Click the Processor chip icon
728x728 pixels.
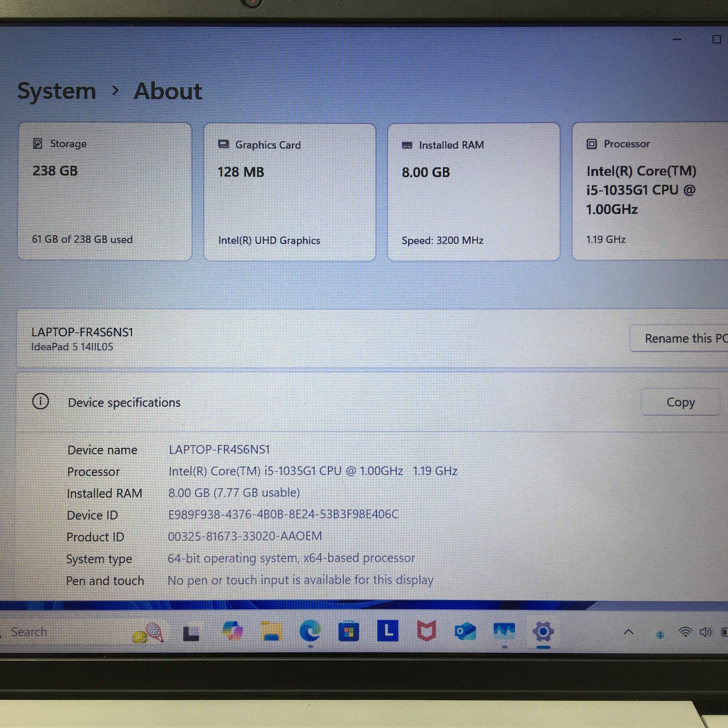click(x=591, y=144)
